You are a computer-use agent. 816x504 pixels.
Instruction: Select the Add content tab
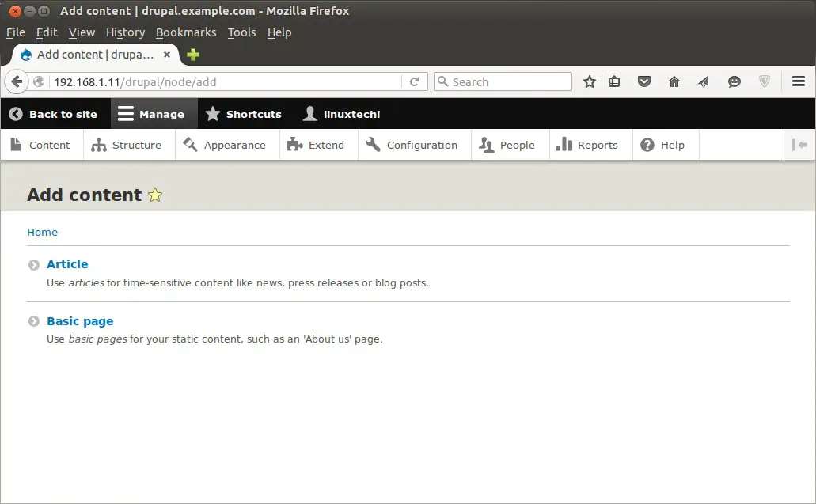pyautogui.click(x=95, y=55)
